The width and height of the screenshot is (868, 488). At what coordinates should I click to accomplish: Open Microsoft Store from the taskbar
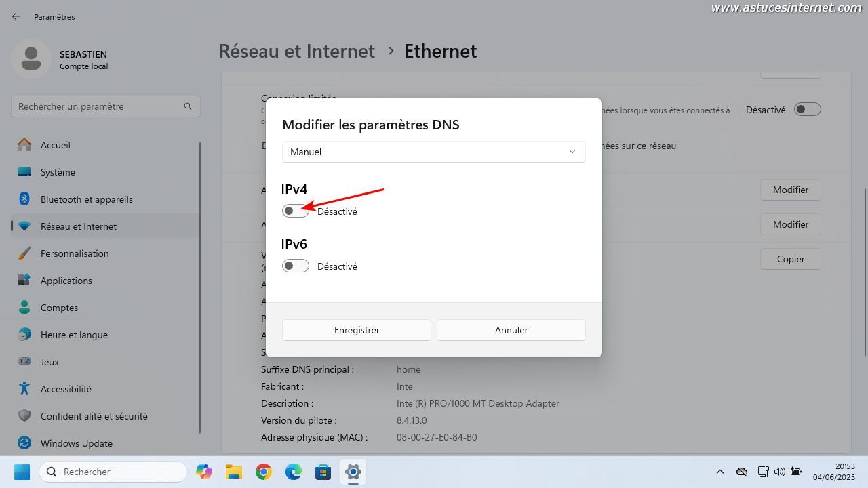click(x=323, y=472)
